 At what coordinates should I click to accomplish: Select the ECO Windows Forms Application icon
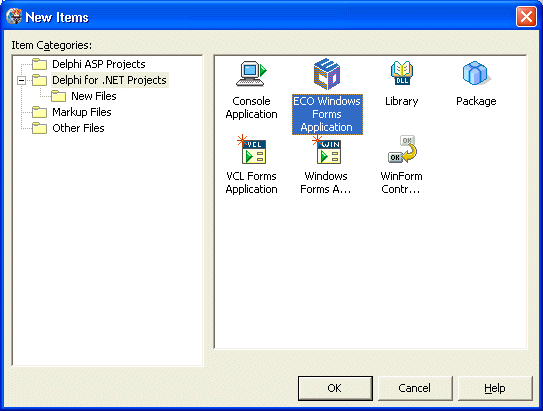[x=327, y=74]
